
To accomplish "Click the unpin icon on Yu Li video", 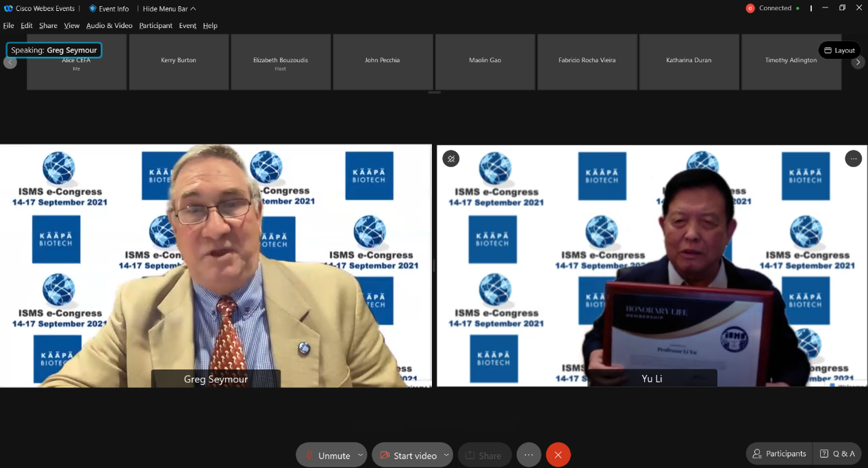I will pyautogui.click(x=451, y=159).
